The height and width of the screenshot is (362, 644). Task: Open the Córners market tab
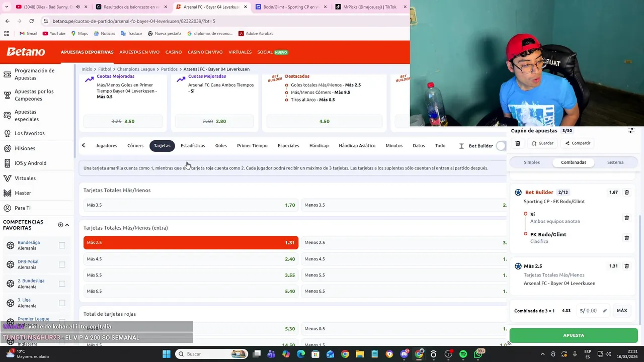[x=135, y=146]
